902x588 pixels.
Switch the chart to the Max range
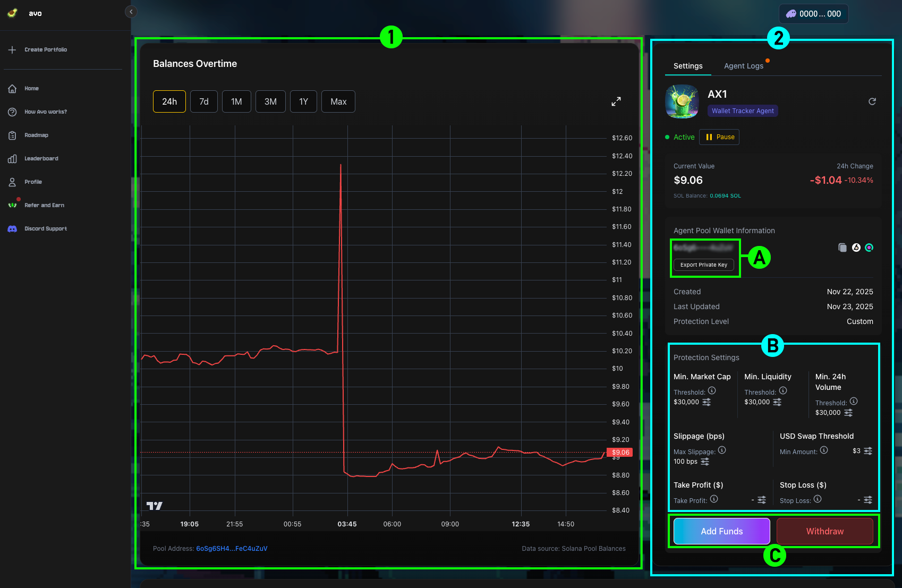[338, 101]
